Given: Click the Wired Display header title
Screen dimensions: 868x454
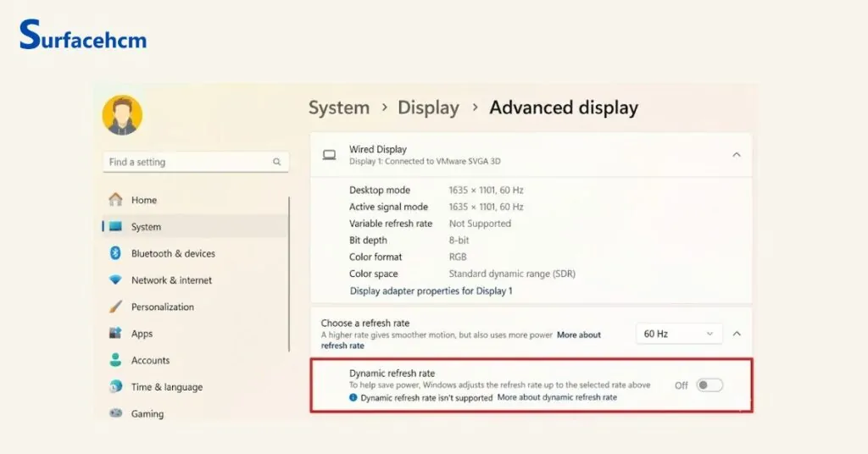Looking at the screenshot, I should 377,149.
